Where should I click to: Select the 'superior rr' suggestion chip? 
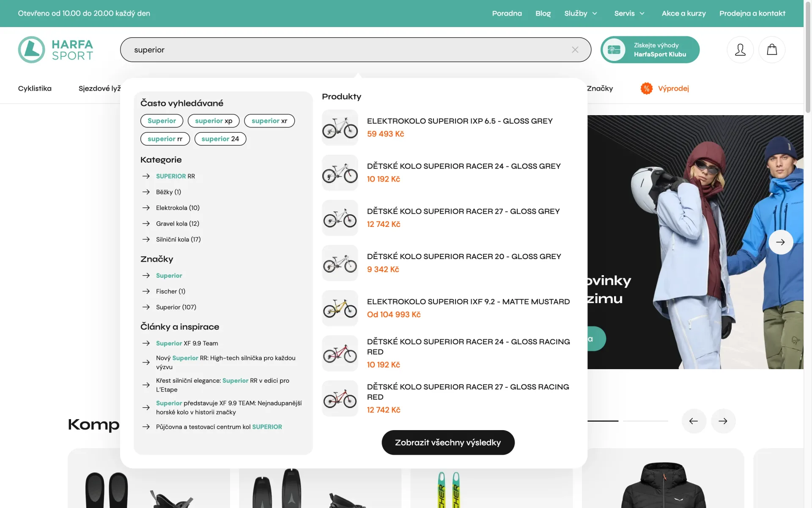(x=165, y=139)
